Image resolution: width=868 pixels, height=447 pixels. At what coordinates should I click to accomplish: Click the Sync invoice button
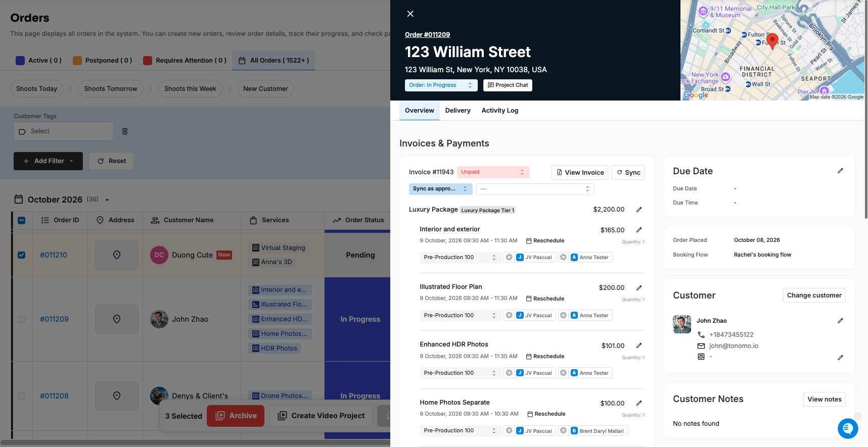pyautogui.click(x=628, y=172)
